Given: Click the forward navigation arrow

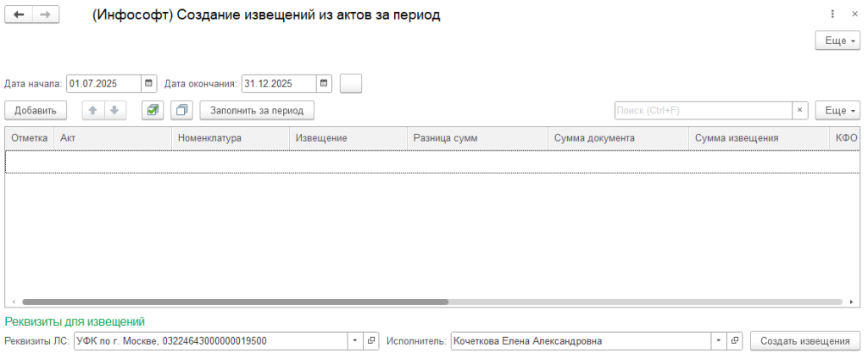Looking at the screenshot, I should pos(45,15).
